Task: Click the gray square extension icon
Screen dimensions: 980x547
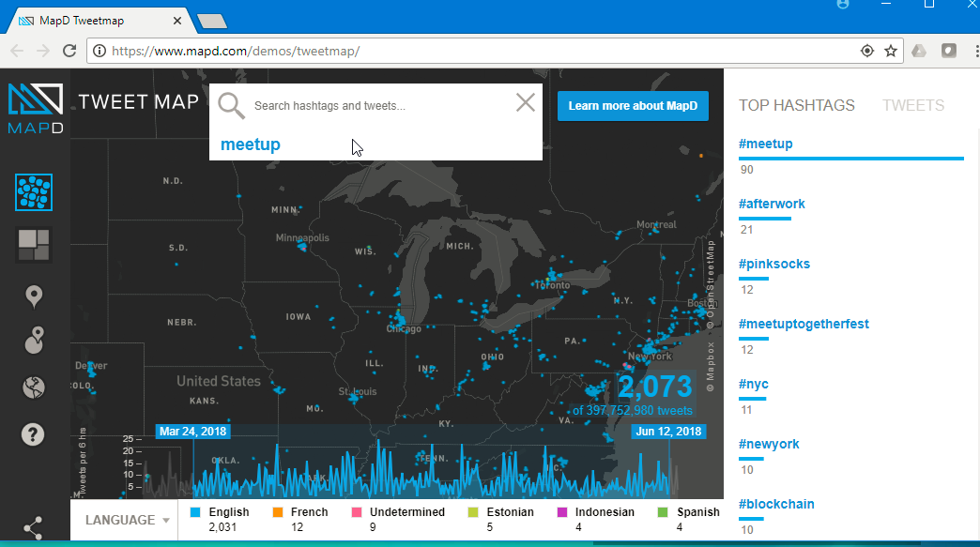Action: 949,51
